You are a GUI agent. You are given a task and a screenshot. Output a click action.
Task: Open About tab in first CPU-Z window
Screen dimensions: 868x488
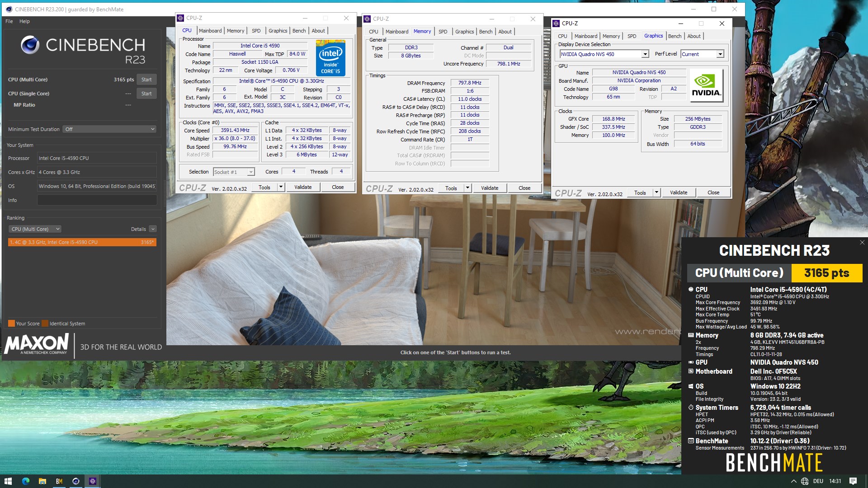(318, 31)
